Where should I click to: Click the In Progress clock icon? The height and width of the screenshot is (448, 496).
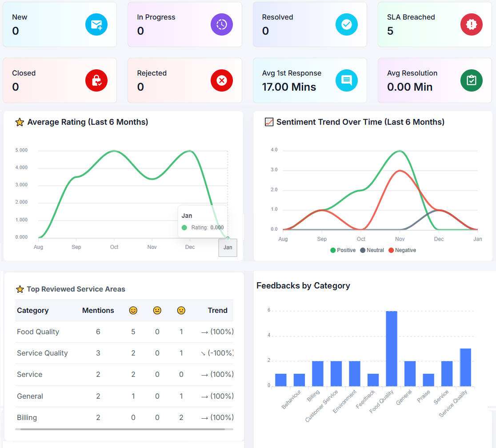coord(221,24)
